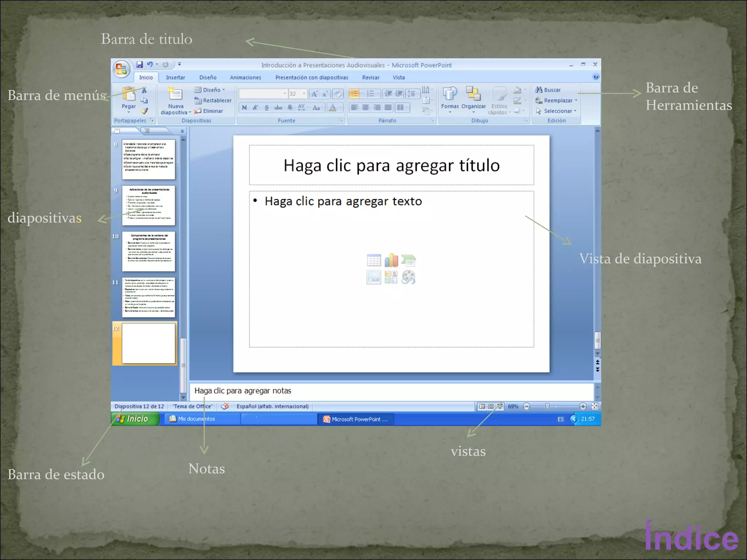Viewport: 747px width, 560px height.
Task: Open the font size dropdown
Action: (x=304, y=94)
